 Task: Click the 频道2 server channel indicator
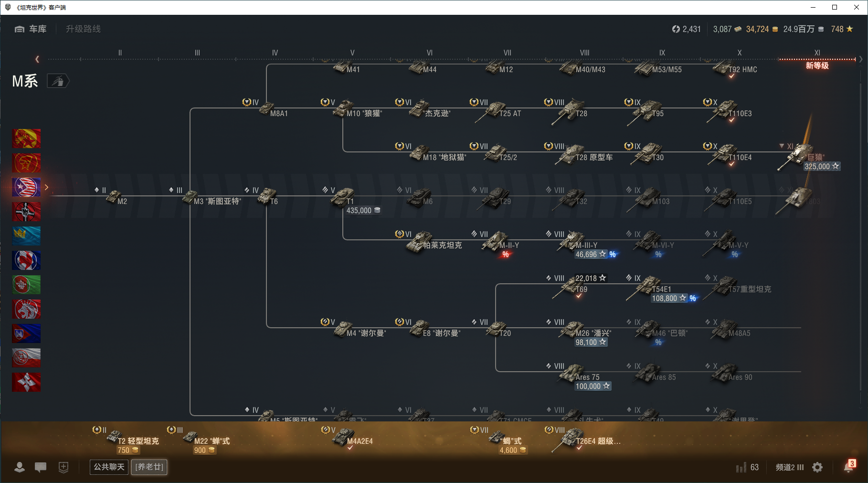[790, 467]
